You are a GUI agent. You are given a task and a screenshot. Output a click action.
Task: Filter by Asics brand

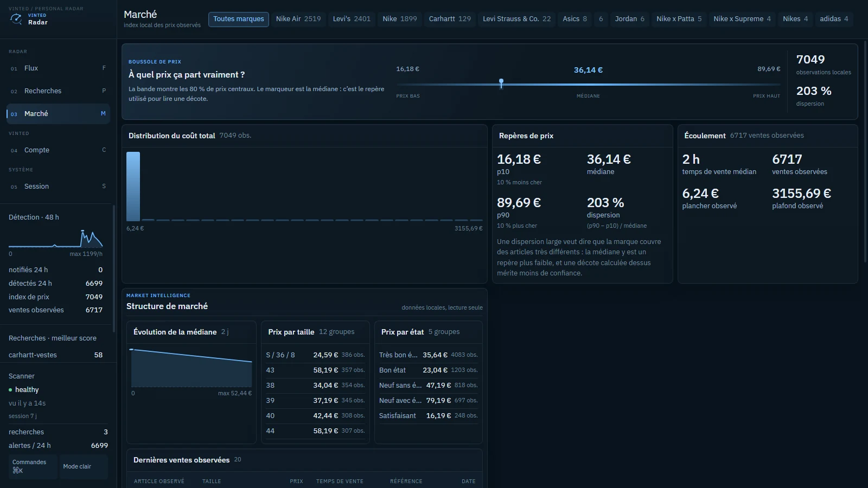(x=575, y=19)
